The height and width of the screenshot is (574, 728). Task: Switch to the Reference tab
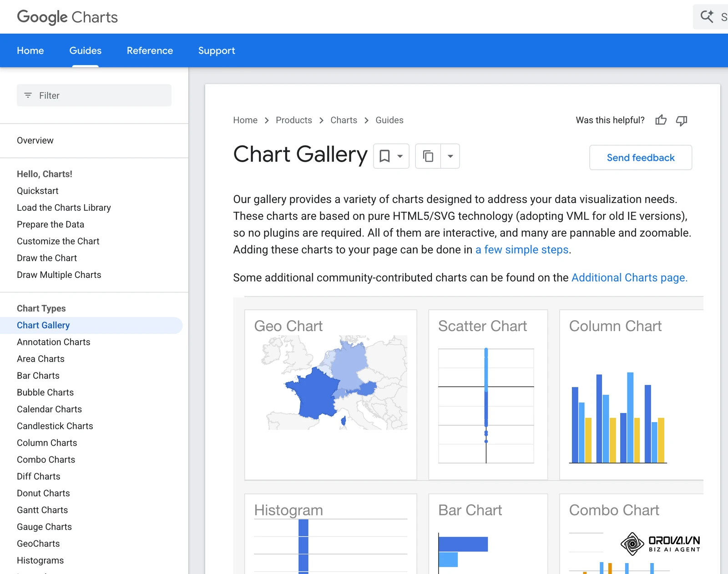pos(150,50)
